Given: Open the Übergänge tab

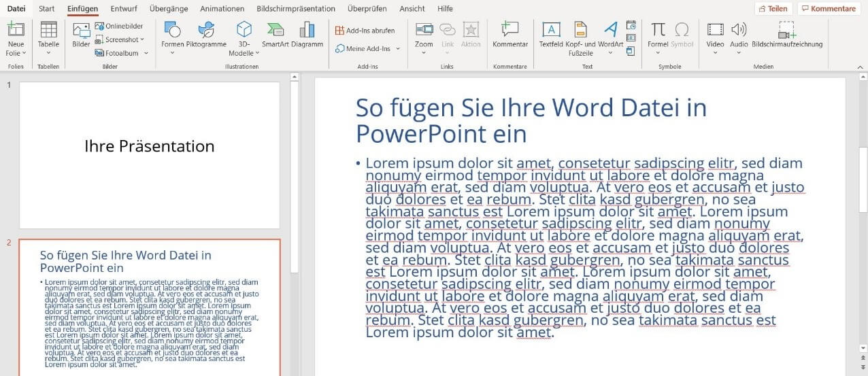Looking at the screenshot, I should (169, 9).
